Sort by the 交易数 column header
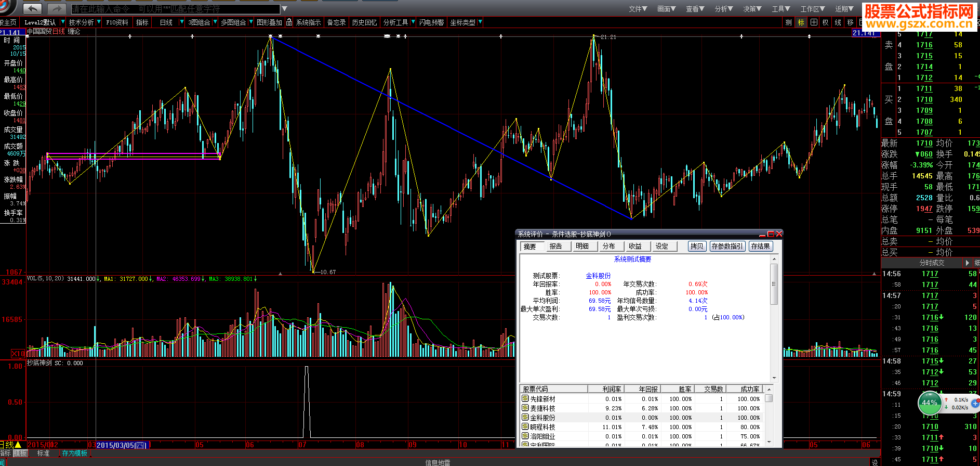 [x=710, y=389]
